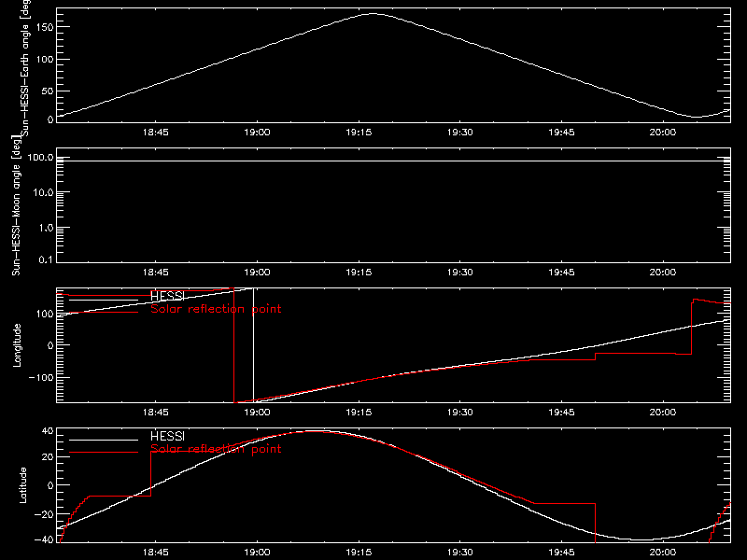Select tick 50 on Sun-HESSI-Earth angle axis

[x=48, y=91]
